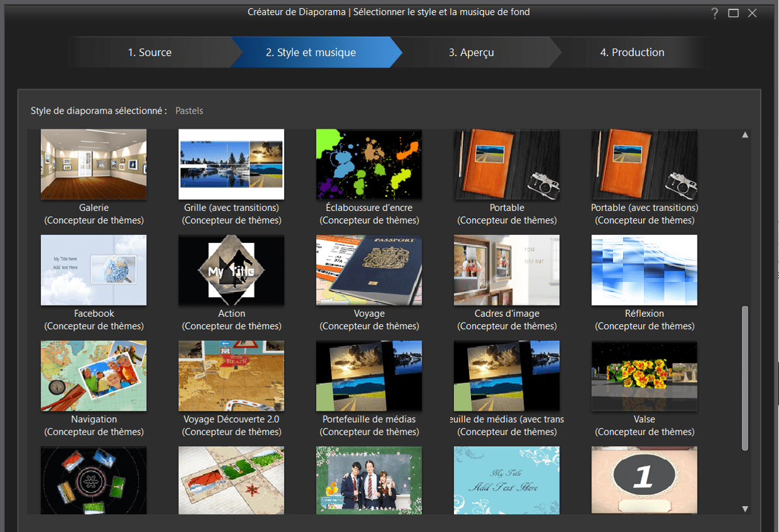Click the scrollbar up arrow
Screen dimensions: 779x532
click(745, 134)
